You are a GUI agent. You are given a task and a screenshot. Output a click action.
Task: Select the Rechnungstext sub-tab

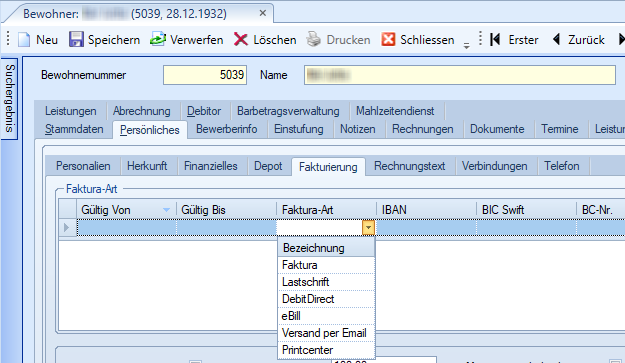[x=409, y=166]
